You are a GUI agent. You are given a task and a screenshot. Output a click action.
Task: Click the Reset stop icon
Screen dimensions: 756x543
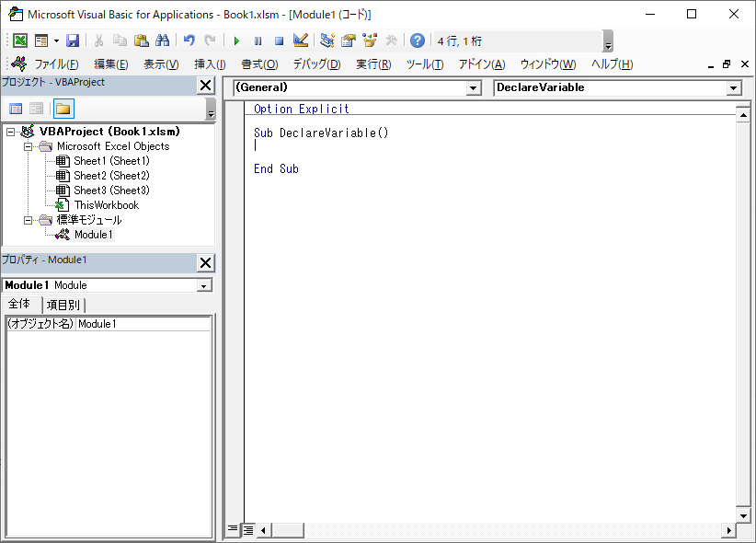tap(280, 41)
